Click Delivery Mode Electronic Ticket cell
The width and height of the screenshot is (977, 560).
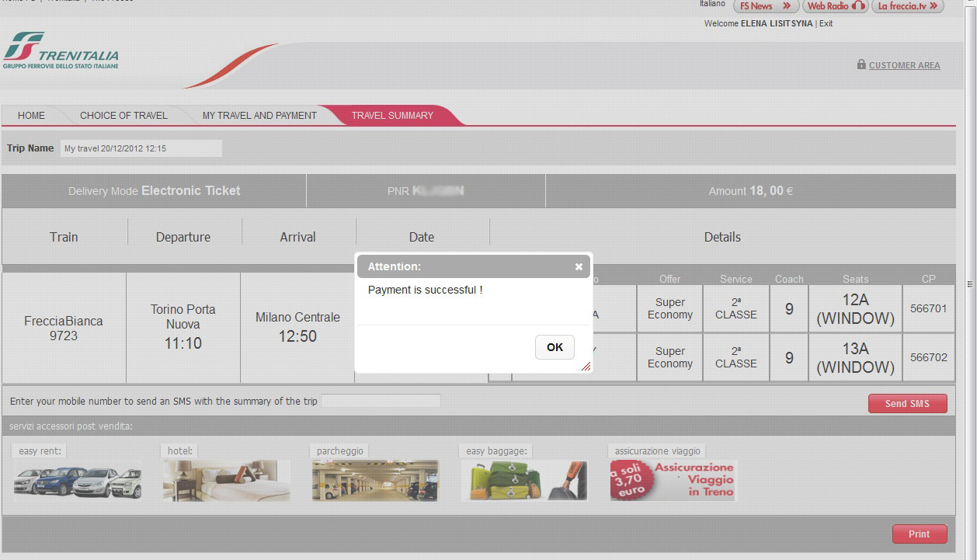click(x=155, y=191)
